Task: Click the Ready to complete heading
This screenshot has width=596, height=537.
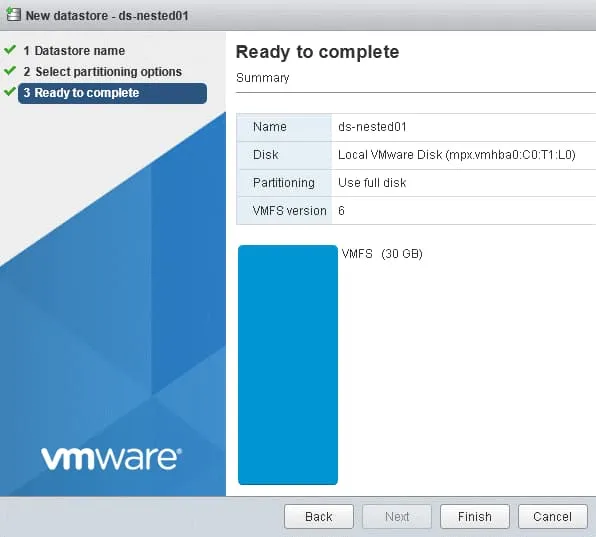Action: click(317, 52)
